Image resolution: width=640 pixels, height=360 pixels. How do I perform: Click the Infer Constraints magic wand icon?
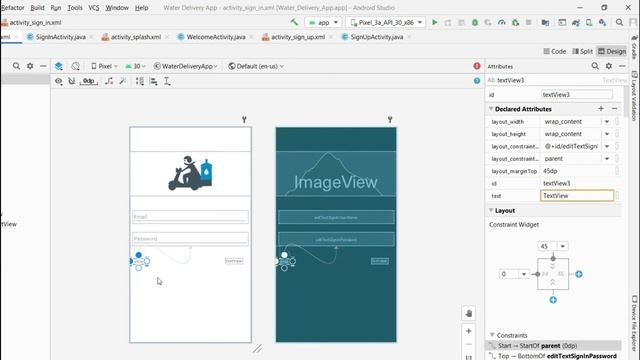coord(122,81)
